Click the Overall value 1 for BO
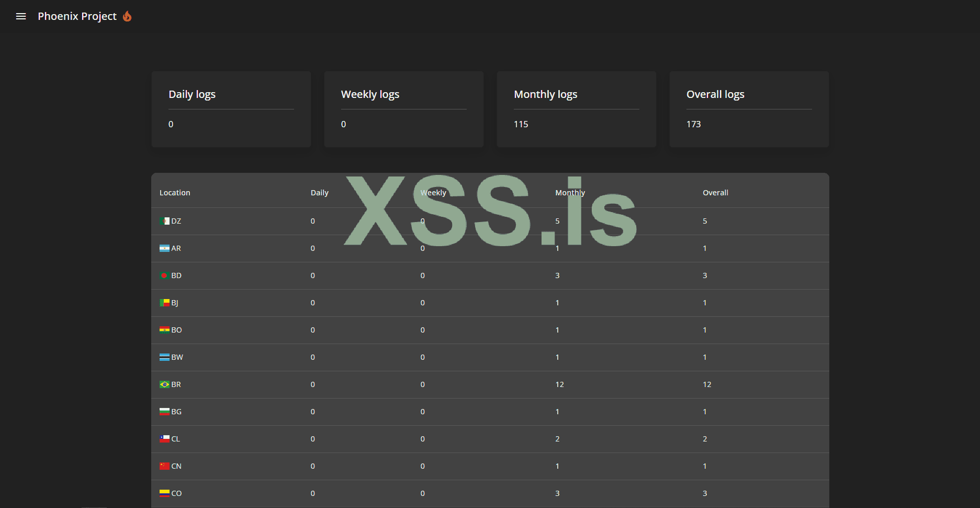 (x=705, y=330)
